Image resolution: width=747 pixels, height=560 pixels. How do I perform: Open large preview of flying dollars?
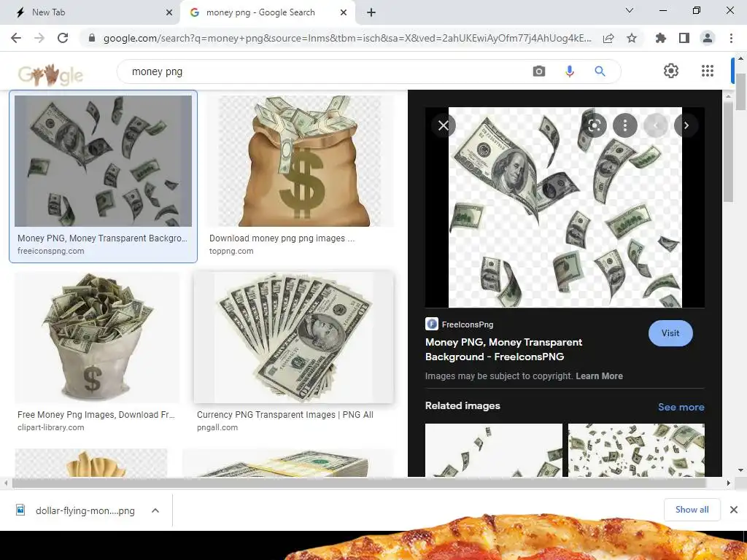(x=565, y=207)
